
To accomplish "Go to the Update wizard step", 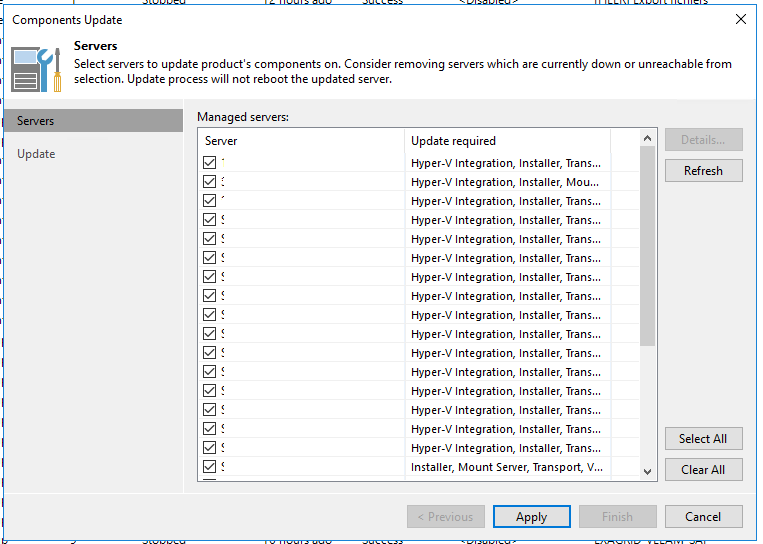I will [36, 154].
